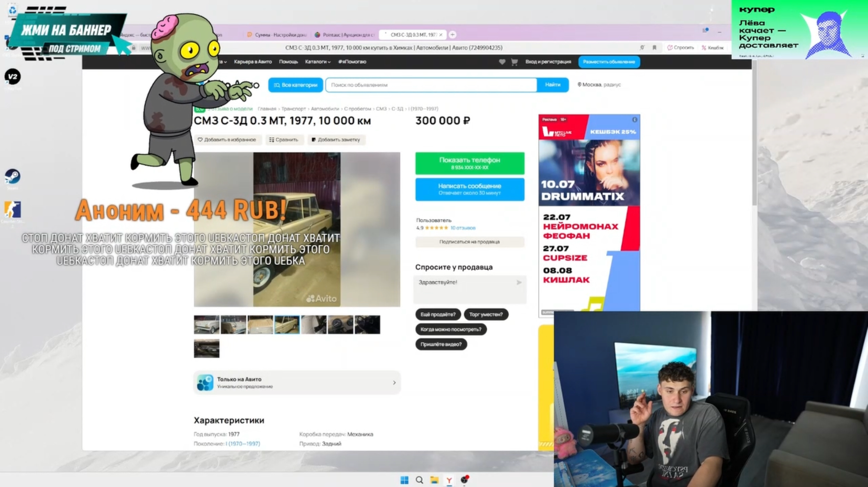Open the Counter-Strike 2 desktop shortcut
The image size is (868, 487).
coord(12,210)
